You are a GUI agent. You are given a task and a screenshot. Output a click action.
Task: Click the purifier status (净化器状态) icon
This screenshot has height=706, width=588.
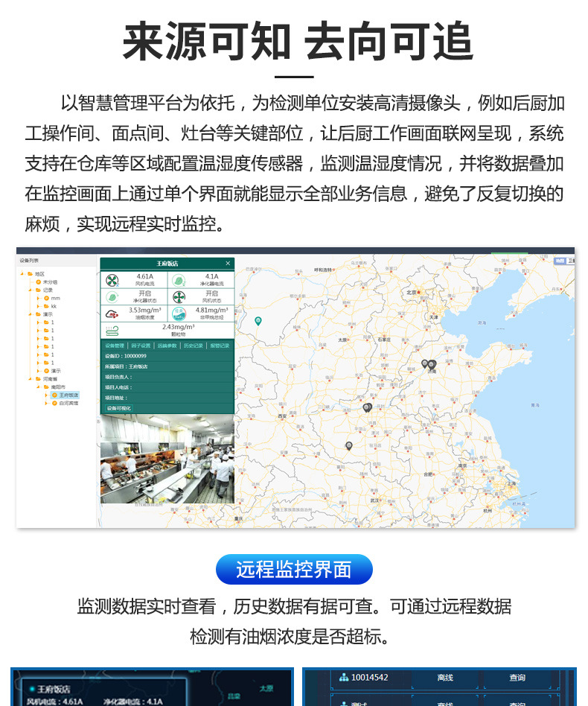tap(112, 297)
